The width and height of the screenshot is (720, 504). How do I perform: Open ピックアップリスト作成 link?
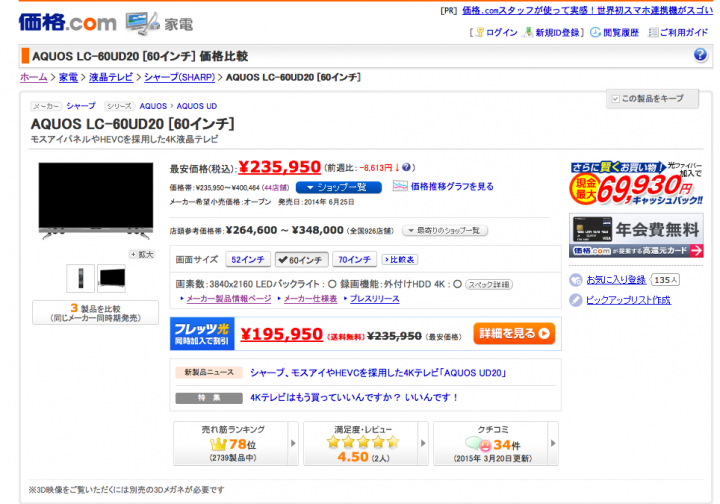coord(628,300)
